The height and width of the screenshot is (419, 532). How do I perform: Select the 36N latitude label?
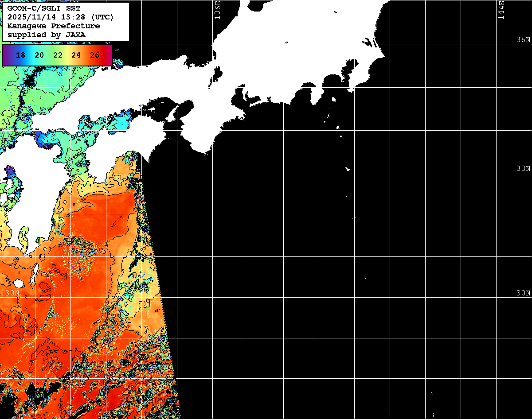click(x=523, y=40)
